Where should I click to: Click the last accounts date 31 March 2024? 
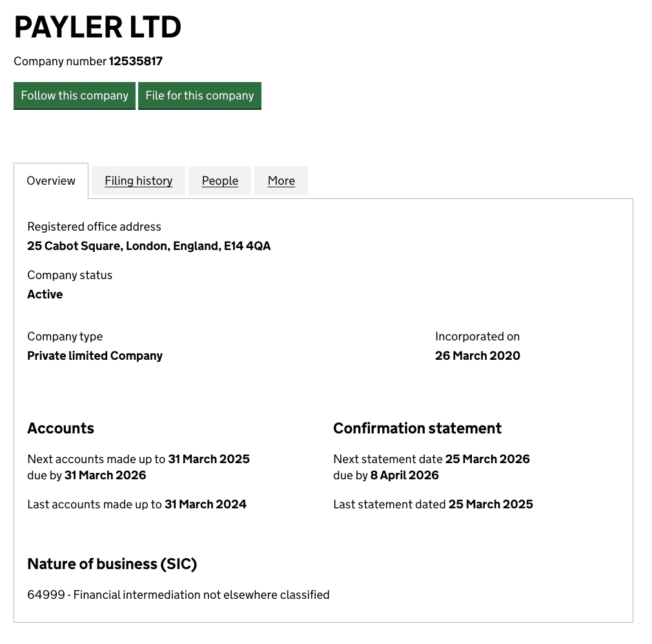(x=205, y=504)
